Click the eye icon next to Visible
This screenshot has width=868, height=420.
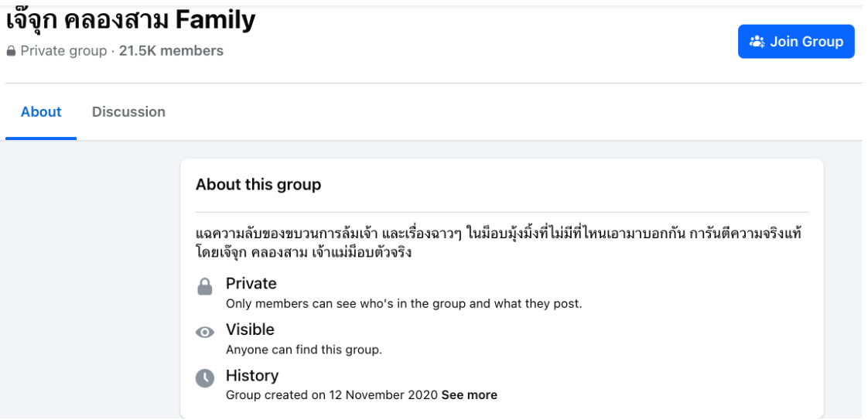click(x=204, y=333)
